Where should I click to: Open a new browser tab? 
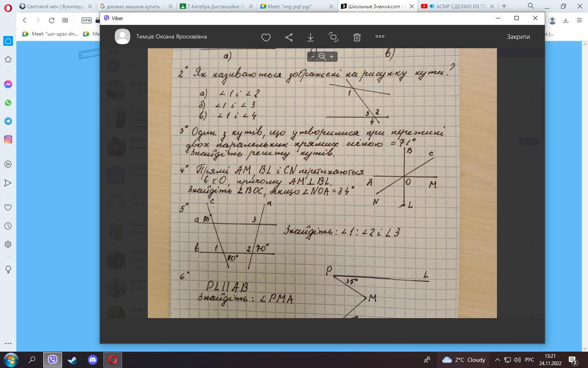point(504,6)
